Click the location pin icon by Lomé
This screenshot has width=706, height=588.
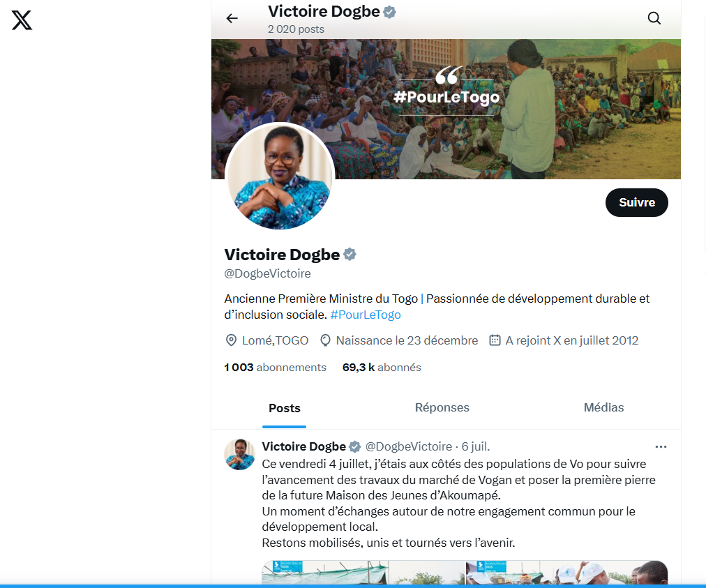(x=231, y=340)
